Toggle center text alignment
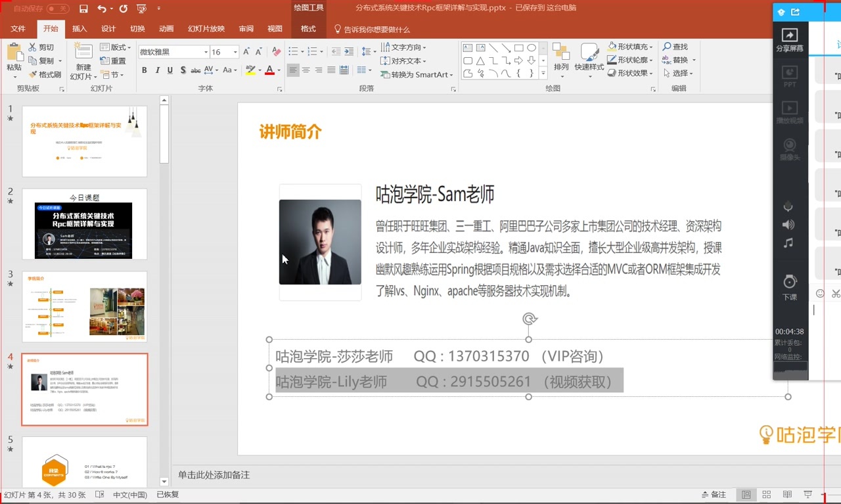Screen dimensions: 841x504 pyautogui.click(x=306, y=70)
